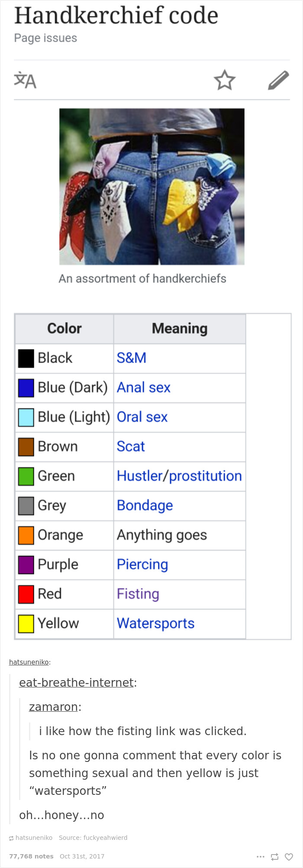Click small reblog icon beside hatsuneniko footer
Screen dimensions: 303x868
point(11,838)
